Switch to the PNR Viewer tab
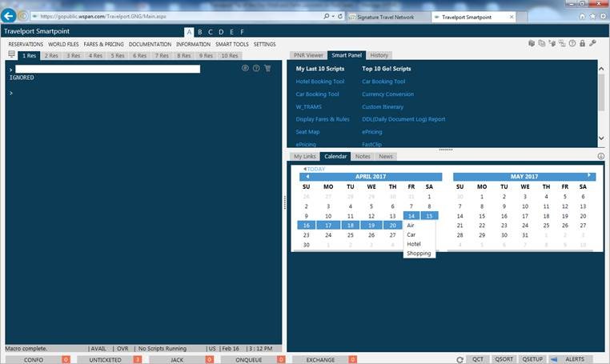610x364 pixels. coord(308,55)
